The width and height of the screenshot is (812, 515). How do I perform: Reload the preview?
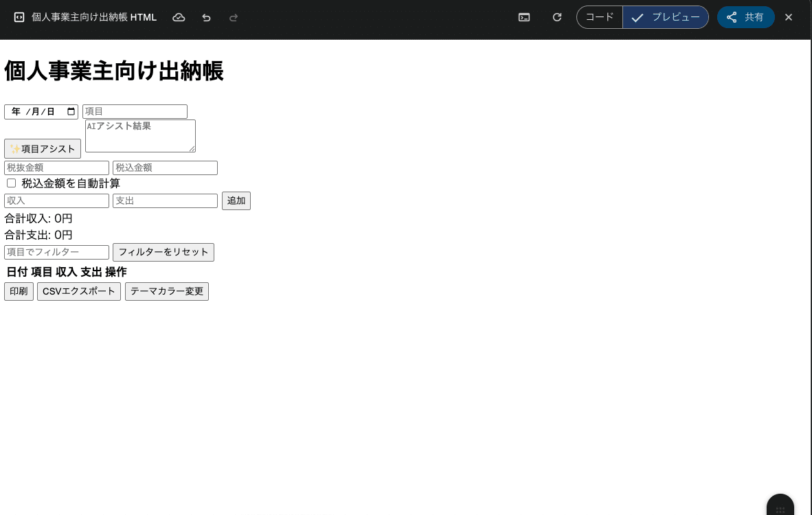coord(556,17)
